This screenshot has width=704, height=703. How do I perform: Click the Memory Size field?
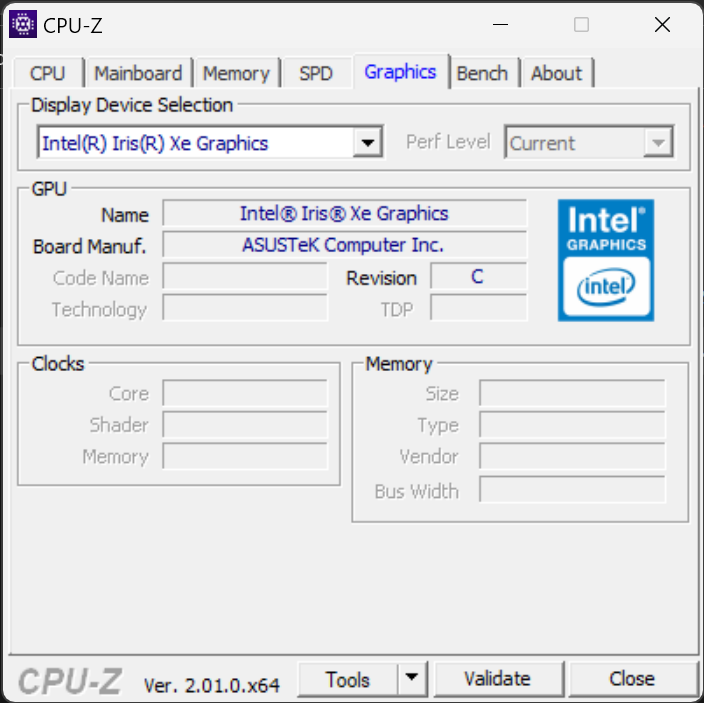tap(572, 393)
